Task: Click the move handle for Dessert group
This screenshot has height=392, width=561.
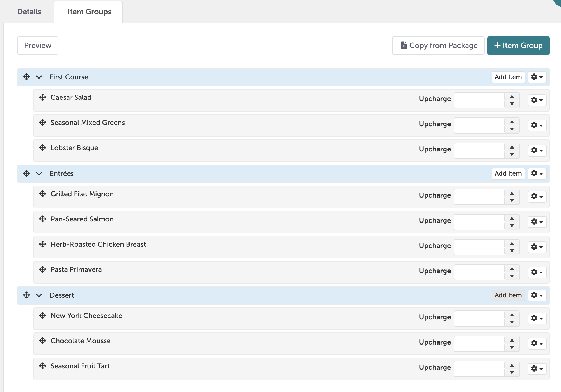Action: point(27,295)
